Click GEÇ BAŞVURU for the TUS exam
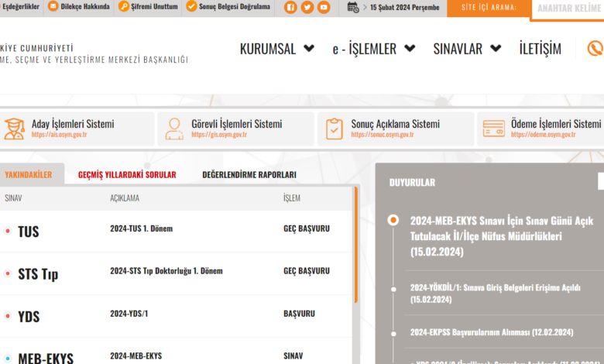The height and width of the screenshot is (364, 604). coord(307,229)
